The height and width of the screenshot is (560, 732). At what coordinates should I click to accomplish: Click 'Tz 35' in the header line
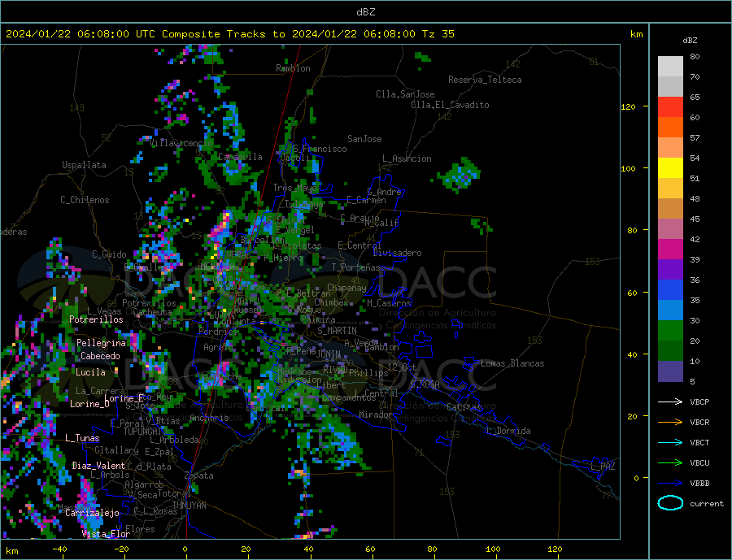tap(438, 34)
